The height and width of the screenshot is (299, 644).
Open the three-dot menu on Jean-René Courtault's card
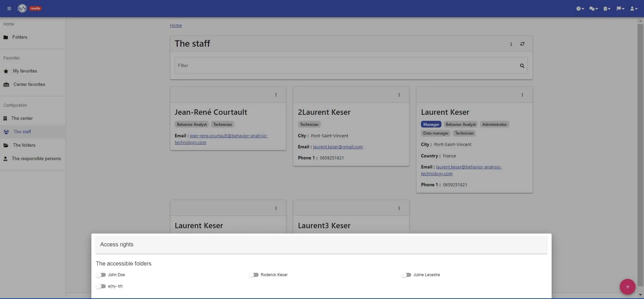pos(276,95)
